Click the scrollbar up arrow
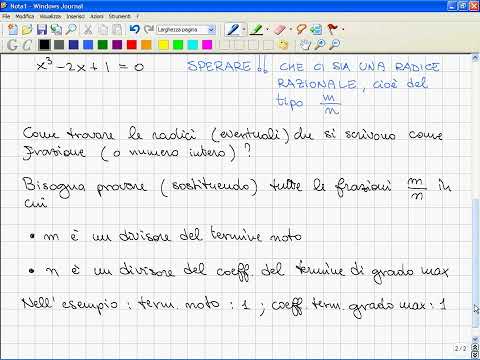 click(x=476, y=58)
